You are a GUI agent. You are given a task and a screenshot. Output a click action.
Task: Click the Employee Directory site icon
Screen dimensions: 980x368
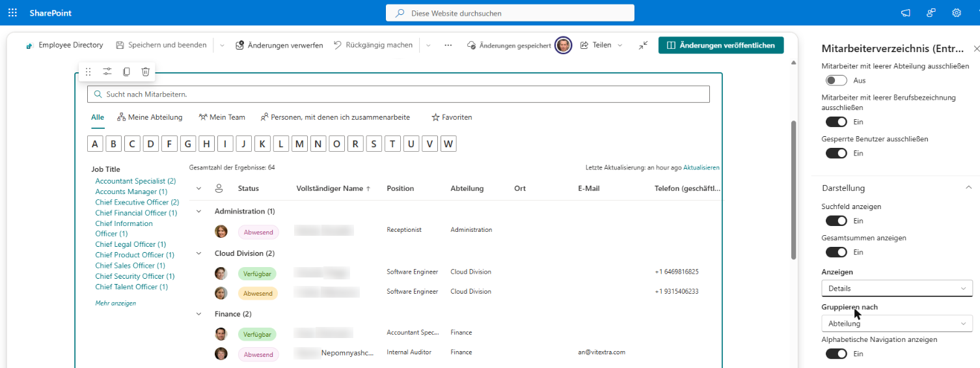click(x=29, y=46)
